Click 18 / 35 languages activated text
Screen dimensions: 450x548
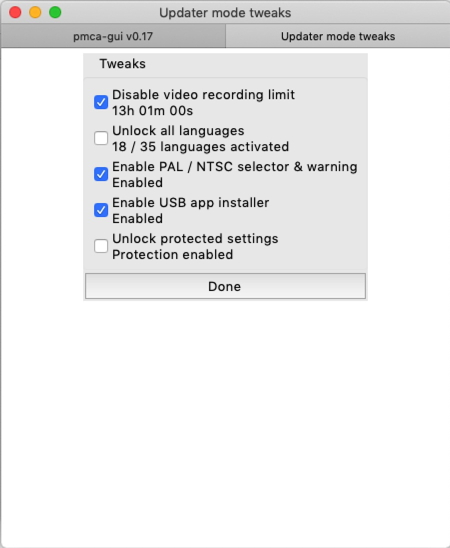[201, 147]
